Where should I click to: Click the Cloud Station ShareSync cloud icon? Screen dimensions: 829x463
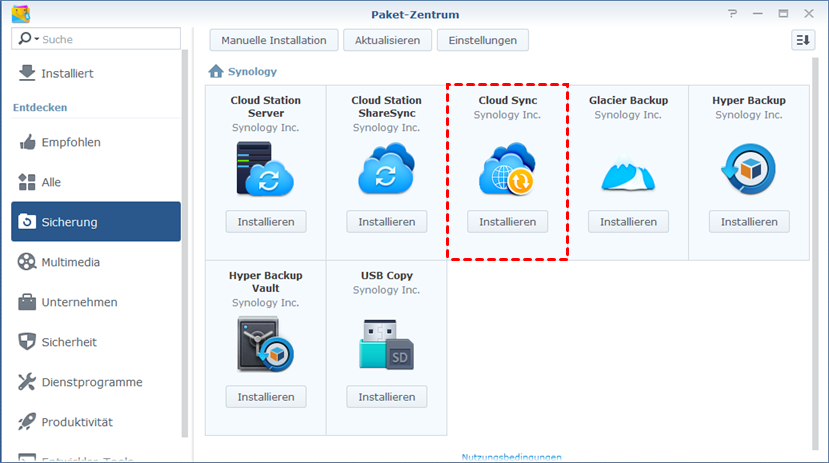coord(386,169)
